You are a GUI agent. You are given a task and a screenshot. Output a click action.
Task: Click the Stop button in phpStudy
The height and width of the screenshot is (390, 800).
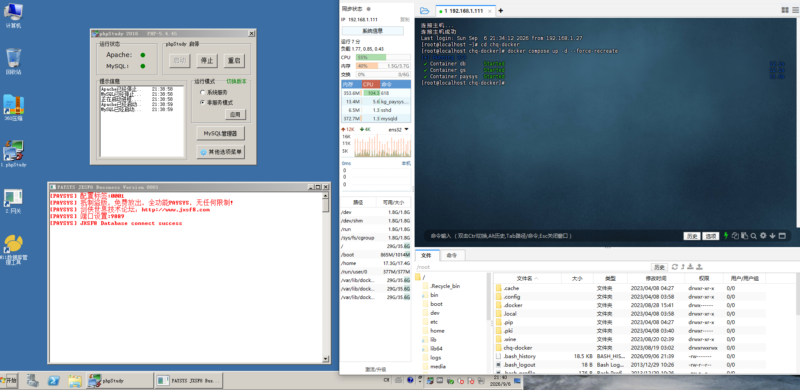point(207,61)
